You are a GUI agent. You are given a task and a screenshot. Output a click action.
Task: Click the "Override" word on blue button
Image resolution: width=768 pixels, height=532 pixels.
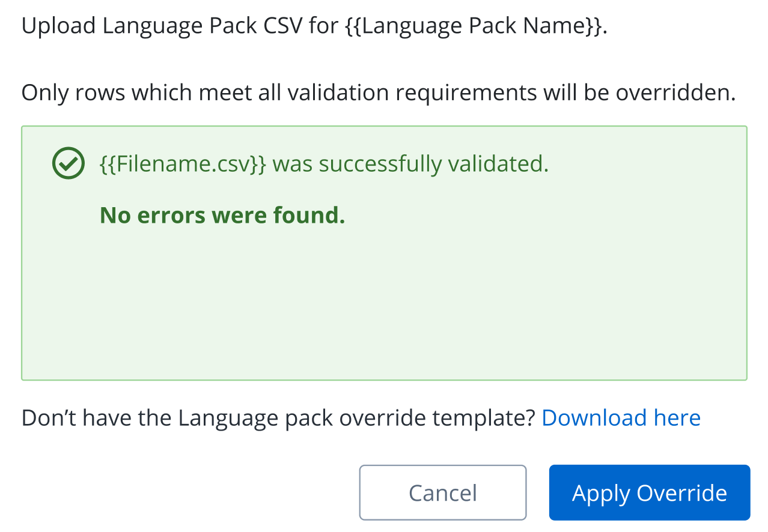point(681,493)
